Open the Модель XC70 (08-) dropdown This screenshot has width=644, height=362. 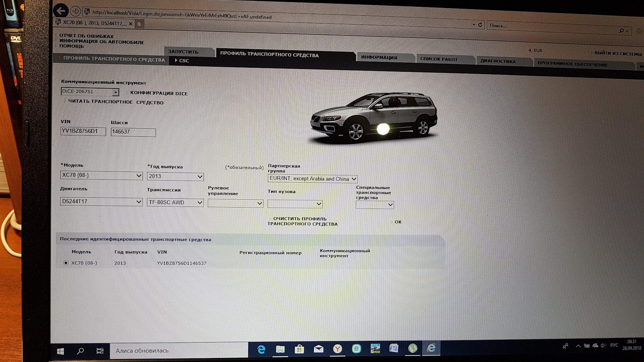[x=101, y=175]
